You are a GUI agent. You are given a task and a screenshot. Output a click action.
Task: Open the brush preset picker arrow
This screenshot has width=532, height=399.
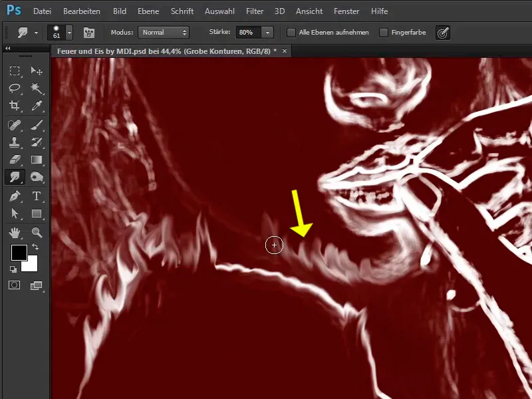click(x=69, y=33)
